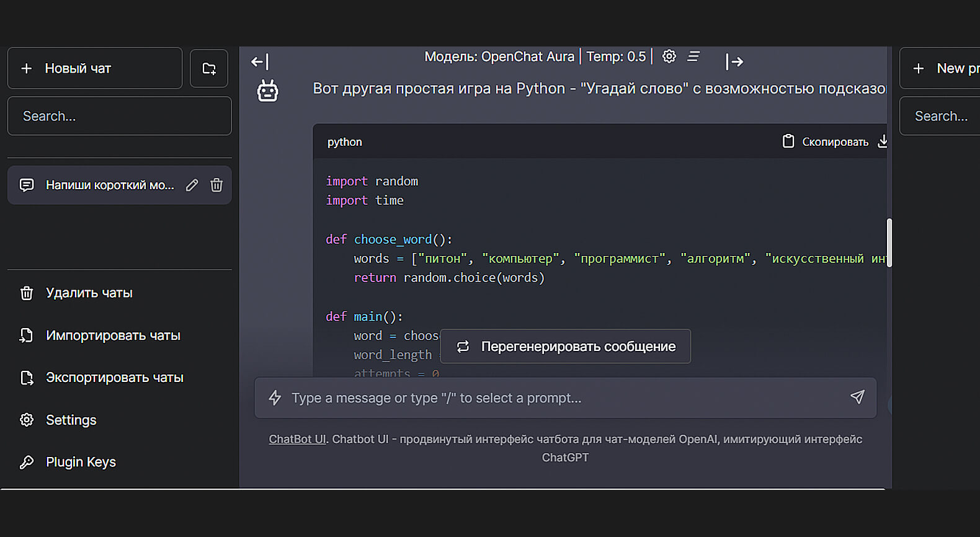Click the key icon beside Plugin Keys

click(x=27, y=462)
